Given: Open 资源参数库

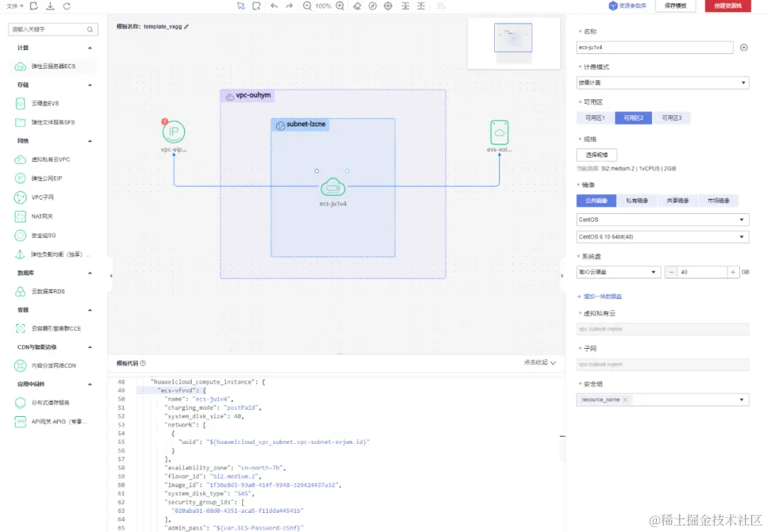Looking at the screenshot, I should click(x=628, y=6).
